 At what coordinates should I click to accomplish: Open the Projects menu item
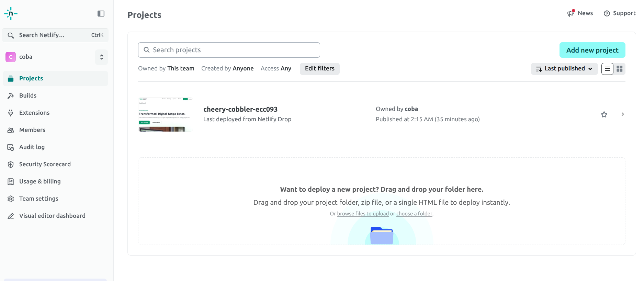(55, 79)
